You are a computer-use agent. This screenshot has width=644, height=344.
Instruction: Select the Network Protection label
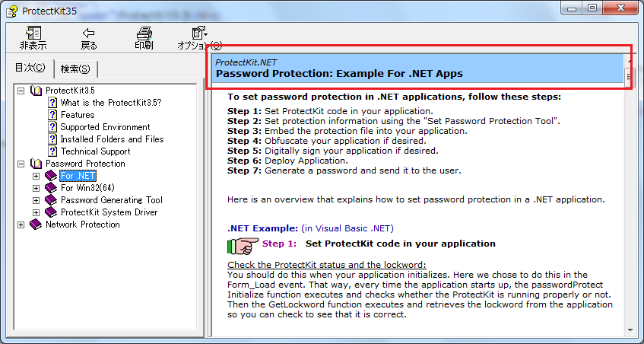point(83,225)
